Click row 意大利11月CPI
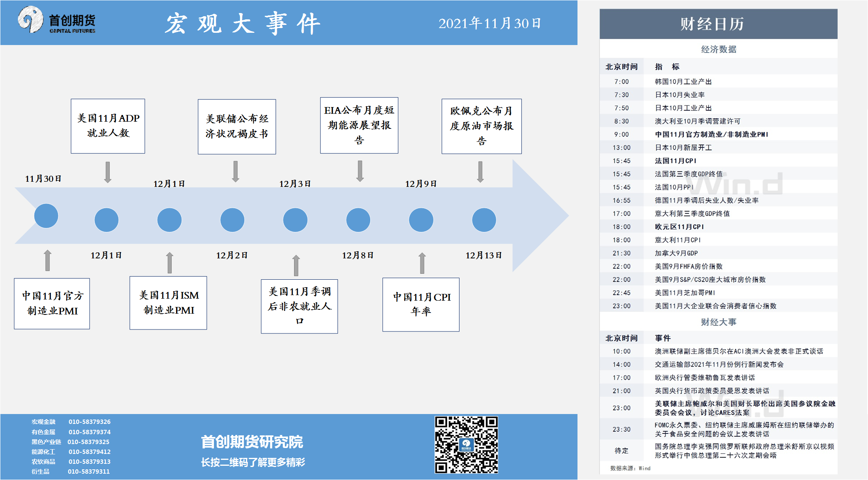Image resolution: width=868 pixels, height=480 pixels. point(718,240)
